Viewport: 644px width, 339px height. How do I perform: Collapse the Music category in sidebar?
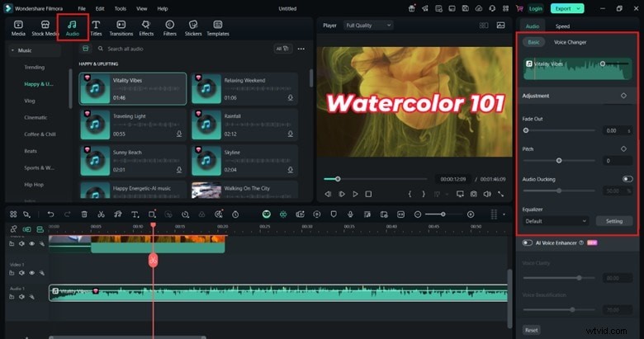coord(12,50)
